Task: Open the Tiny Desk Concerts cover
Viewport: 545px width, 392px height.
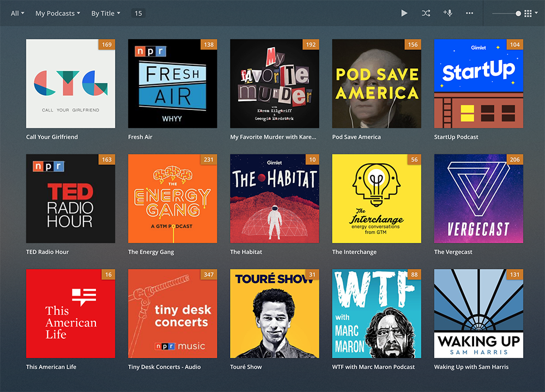Action: coord(172,314)
